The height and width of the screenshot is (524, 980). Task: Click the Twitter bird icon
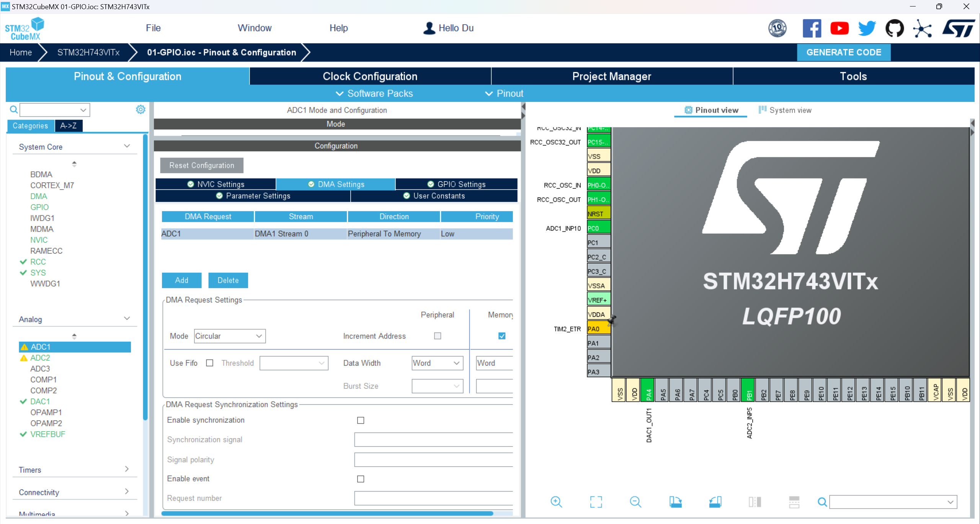[867, 28]
